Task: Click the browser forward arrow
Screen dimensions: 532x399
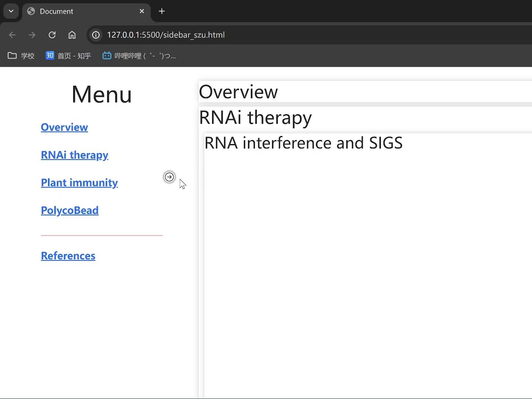Action: click(32, 35)
